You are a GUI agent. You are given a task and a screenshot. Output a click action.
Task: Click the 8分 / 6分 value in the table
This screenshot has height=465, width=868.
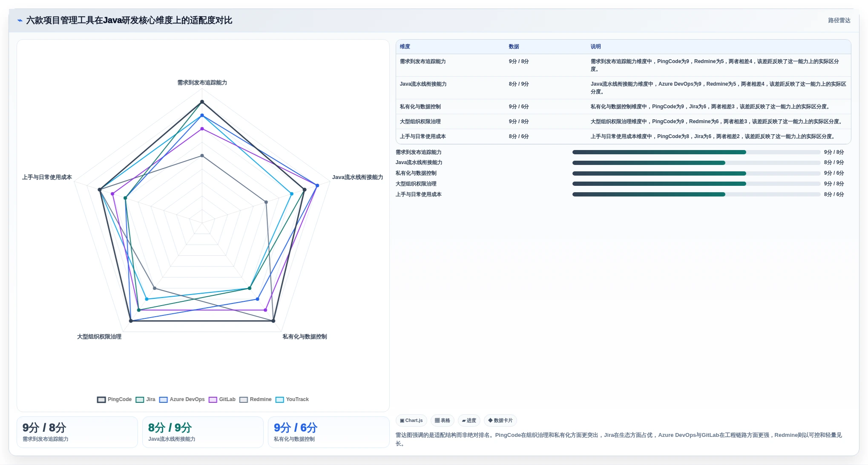click(519, 136)
